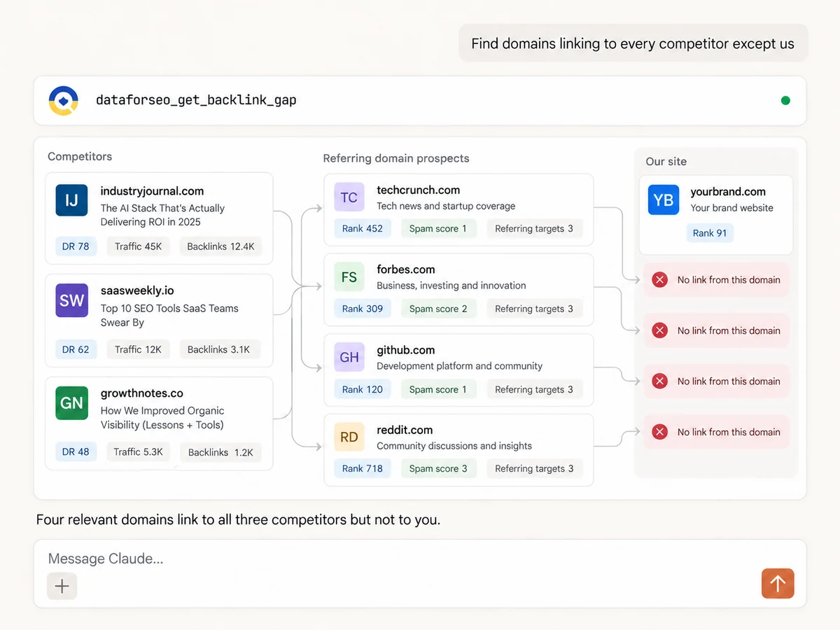Click the Rank 718 badge
The height and width of the screenshot is (630, 840).
click(363, 468)
